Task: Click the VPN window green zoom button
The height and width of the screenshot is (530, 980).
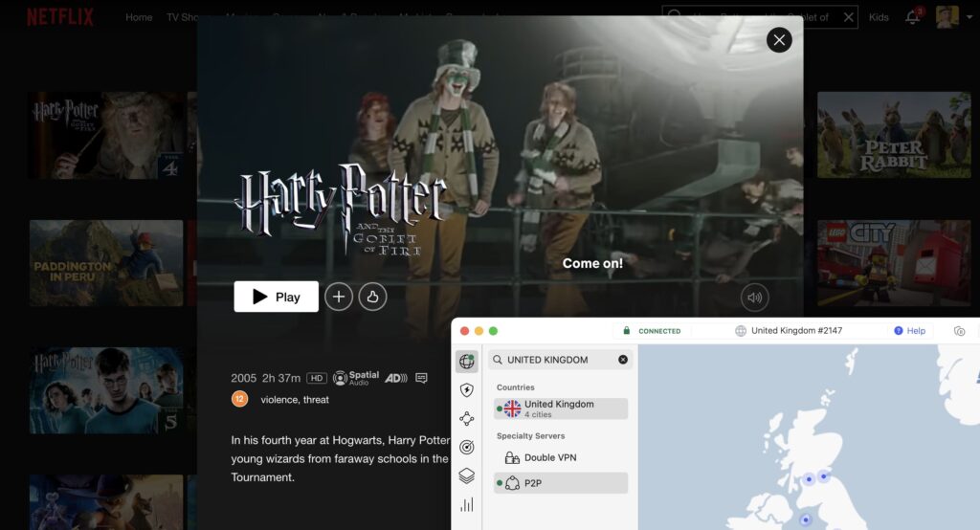Action: click(x=493, y=331)
